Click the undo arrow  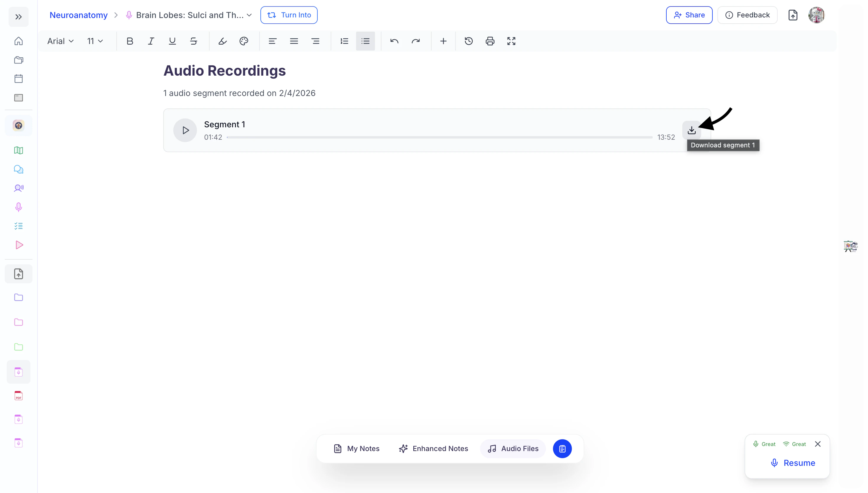[394, 41]
